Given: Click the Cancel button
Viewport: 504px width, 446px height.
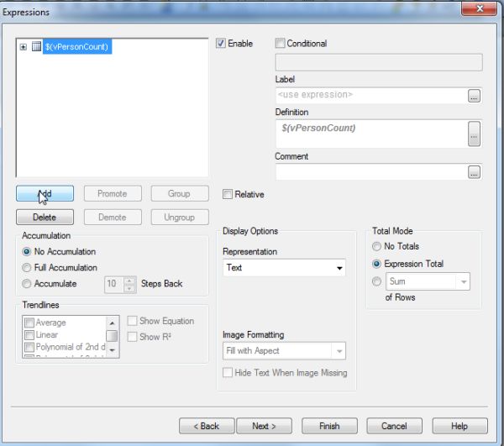Looking at the screenshot, I should 395,426.
